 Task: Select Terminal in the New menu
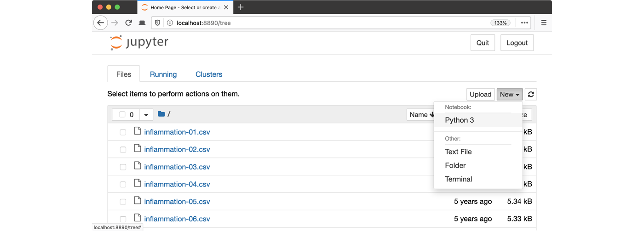point(458,179)
